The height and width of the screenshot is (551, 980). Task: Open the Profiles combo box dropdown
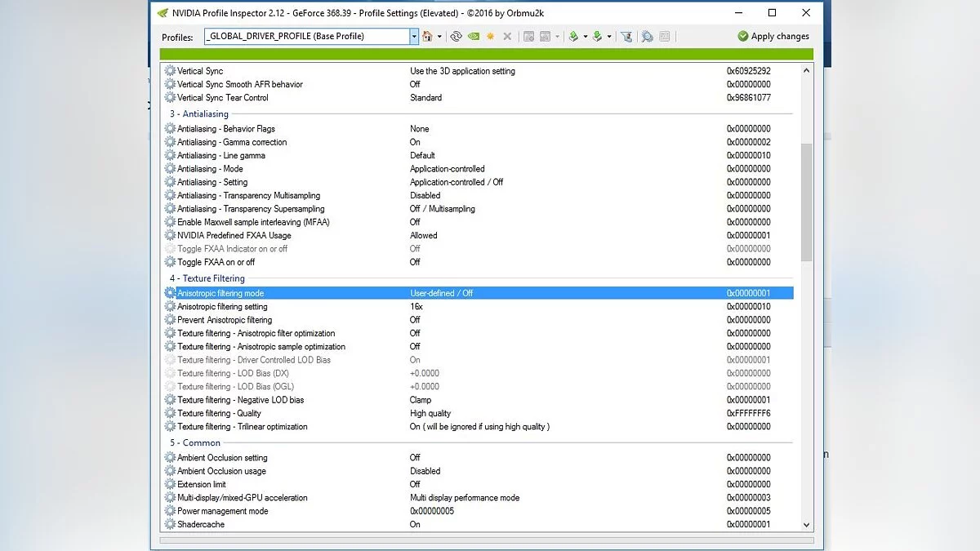(414, 36)
